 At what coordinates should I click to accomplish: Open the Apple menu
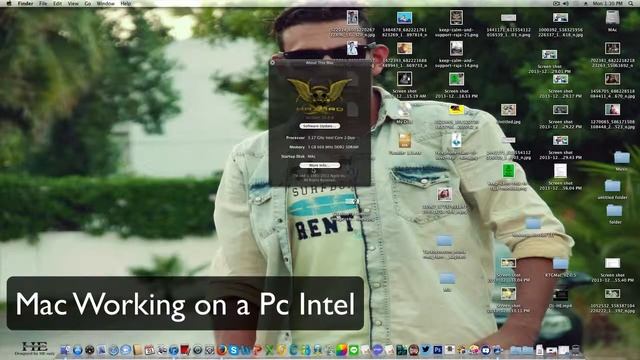coord(9,3)
